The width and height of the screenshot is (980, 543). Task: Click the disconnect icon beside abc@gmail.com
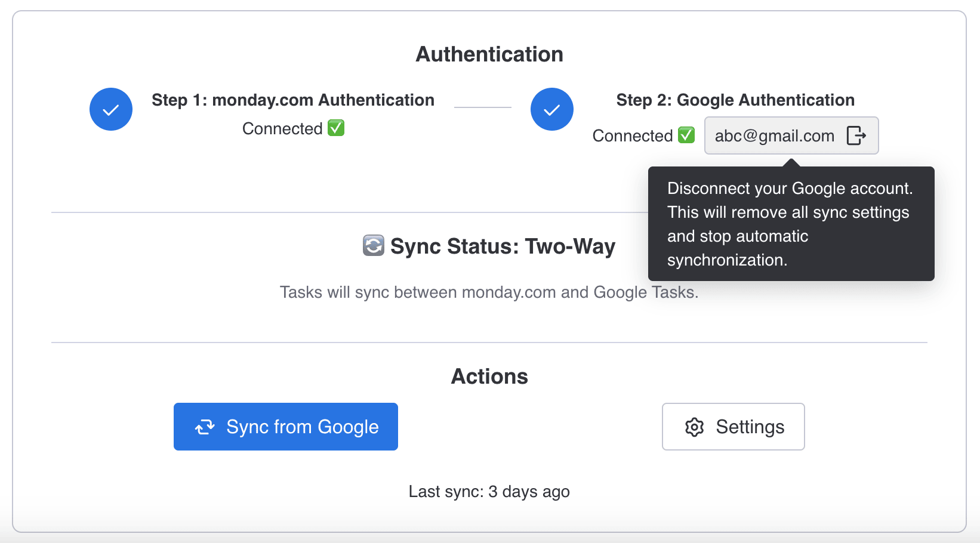tap(856, 135)
